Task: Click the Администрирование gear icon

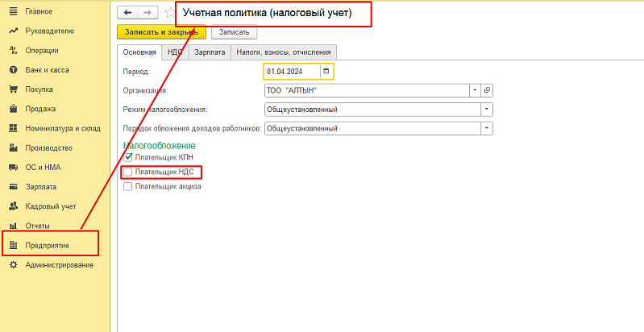Action: tap(13, 264)
